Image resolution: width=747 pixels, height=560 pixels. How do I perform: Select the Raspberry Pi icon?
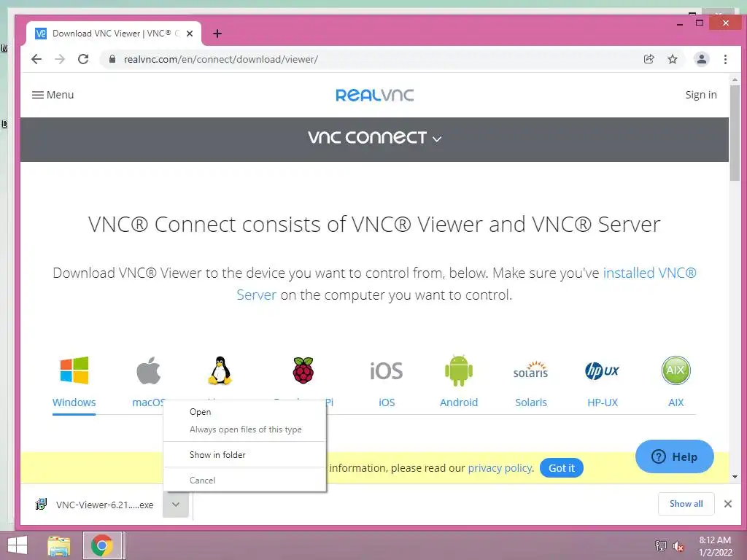303,370
